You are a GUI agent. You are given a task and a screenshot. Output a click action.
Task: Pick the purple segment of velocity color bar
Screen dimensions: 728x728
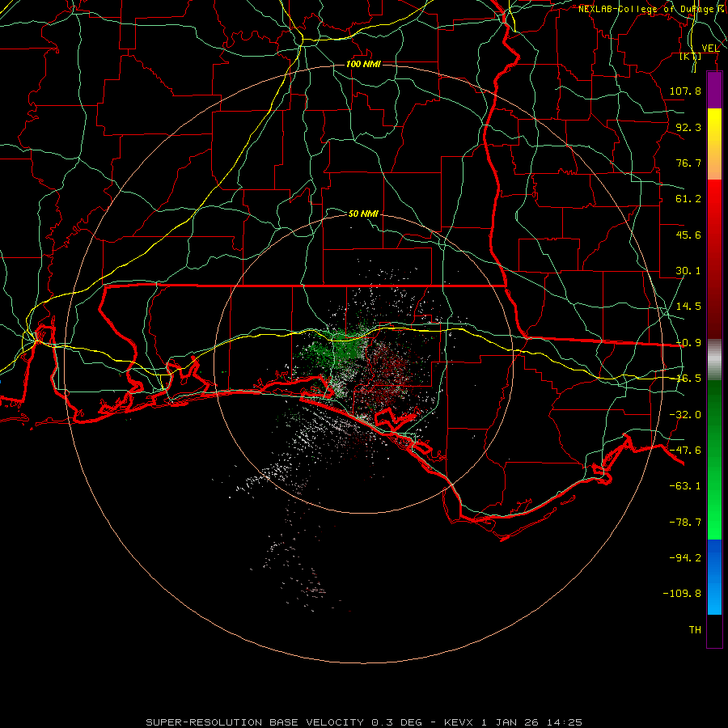pos(714,90)
